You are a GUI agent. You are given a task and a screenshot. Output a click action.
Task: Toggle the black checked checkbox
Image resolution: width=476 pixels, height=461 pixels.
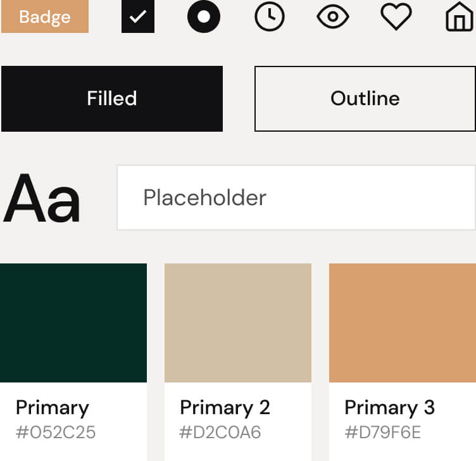tap(138, 17)
